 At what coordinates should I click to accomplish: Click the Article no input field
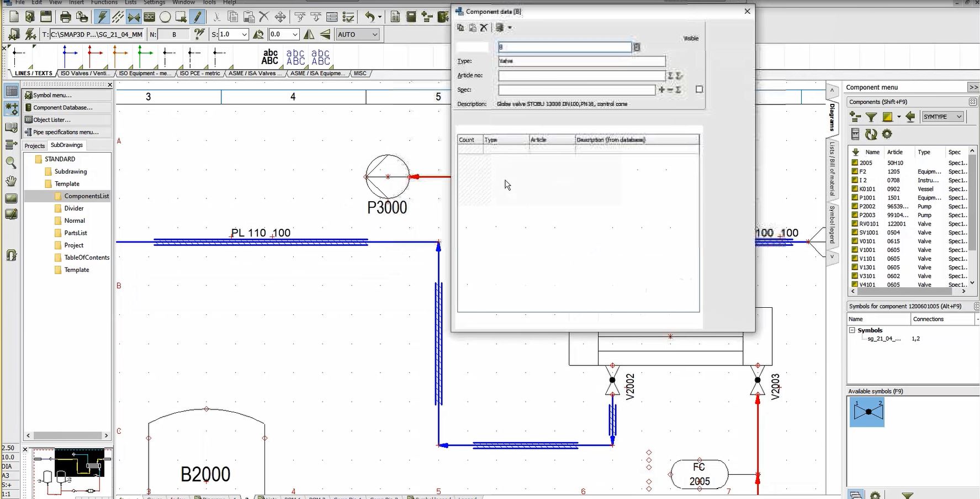pos(582,75)
